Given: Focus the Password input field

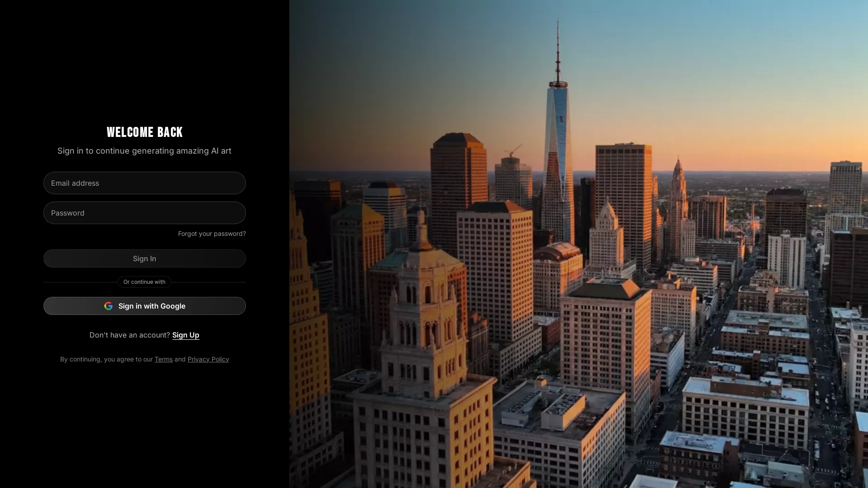Looking at the screenshot, I should click(x=145, y=213).
